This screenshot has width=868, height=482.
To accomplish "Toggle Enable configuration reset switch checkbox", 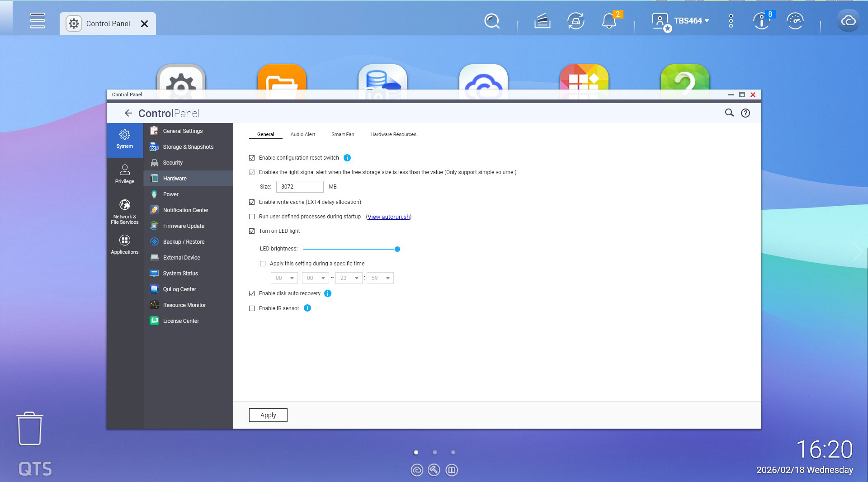I will pyautogui.click(x=252, y=158).
